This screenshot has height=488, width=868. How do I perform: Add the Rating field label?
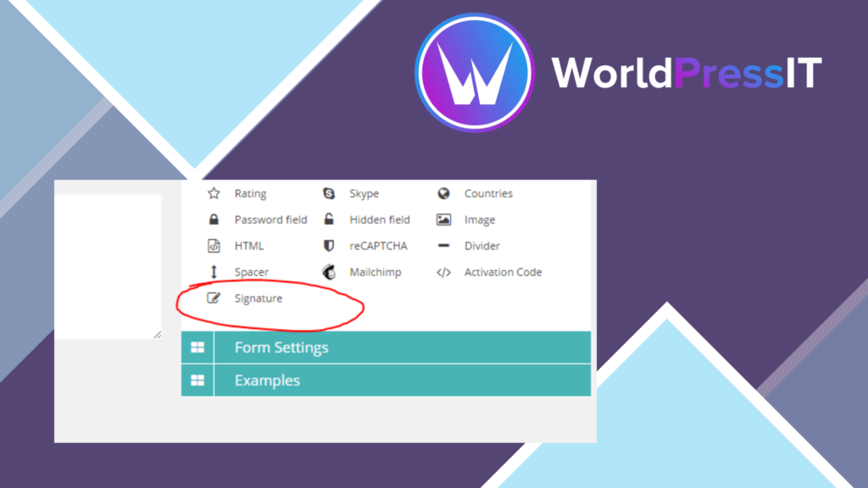pos(250,194)
